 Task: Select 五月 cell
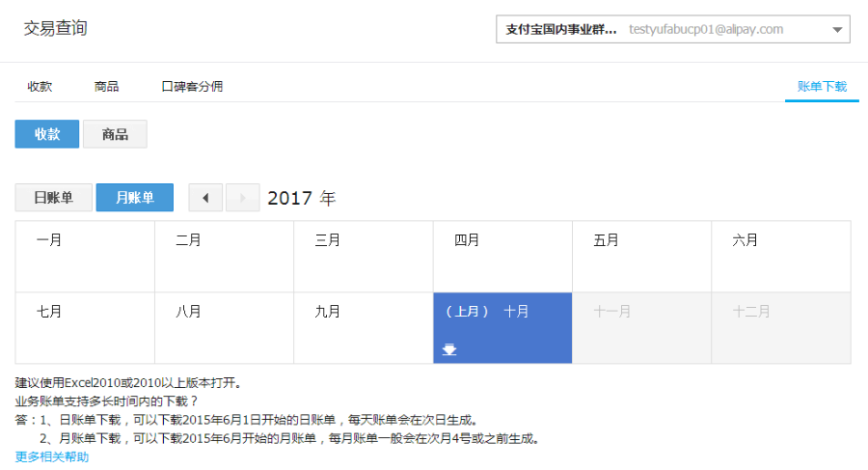pos(641,257)
